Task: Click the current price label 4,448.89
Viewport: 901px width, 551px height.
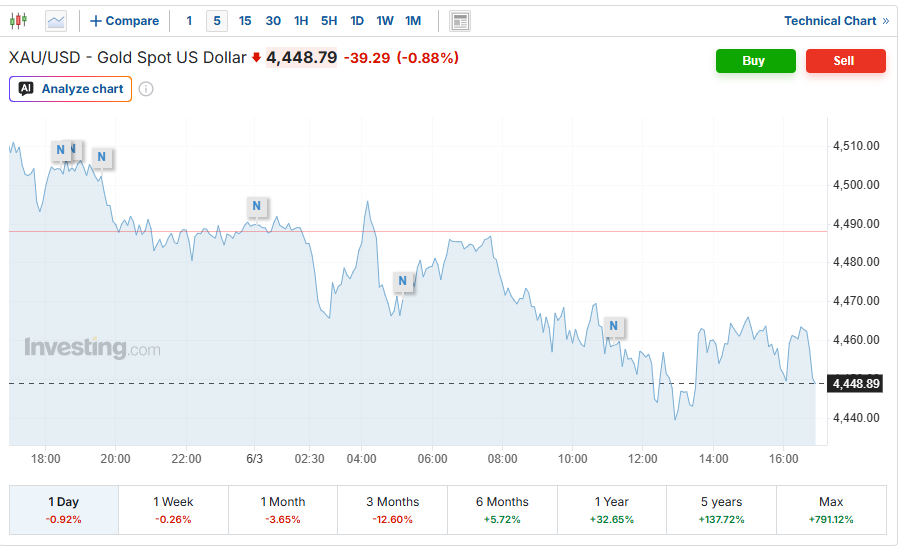Action: pyautogui.click(x=854, y=383)
